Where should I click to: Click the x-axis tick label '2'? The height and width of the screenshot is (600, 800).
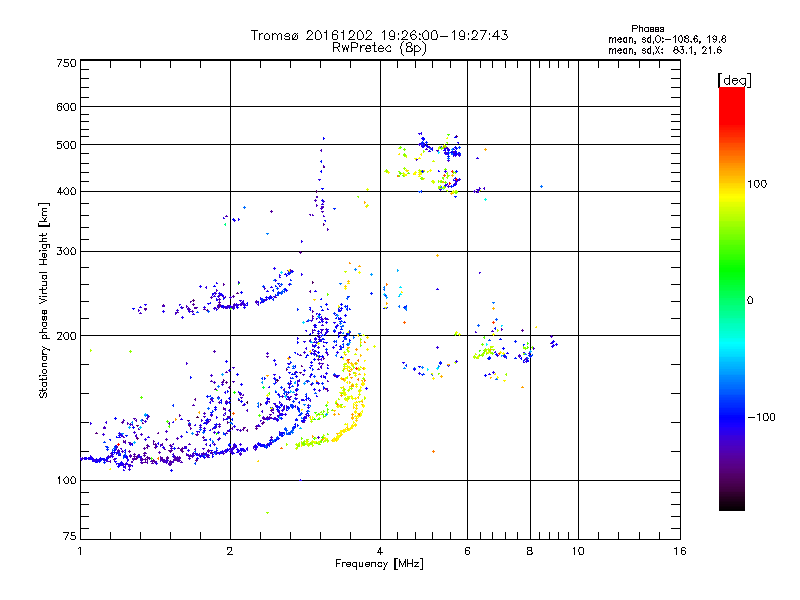tap(230, 551)
